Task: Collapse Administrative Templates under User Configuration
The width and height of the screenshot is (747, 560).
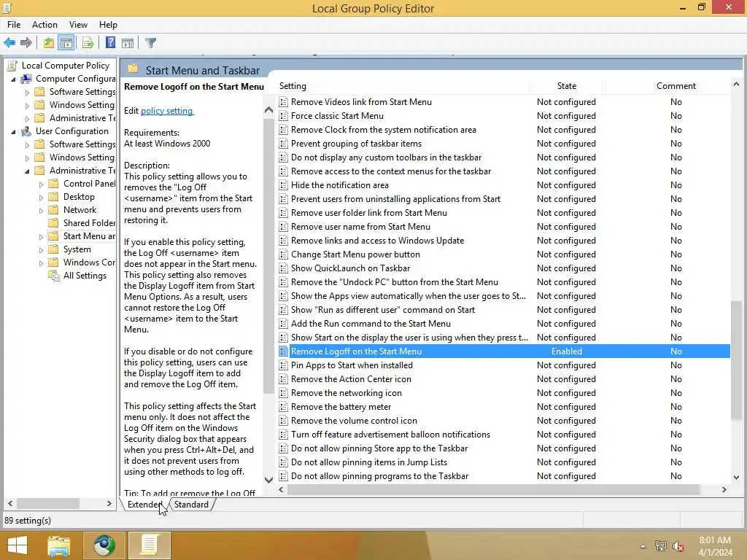Action: click(x=27, y=171)
